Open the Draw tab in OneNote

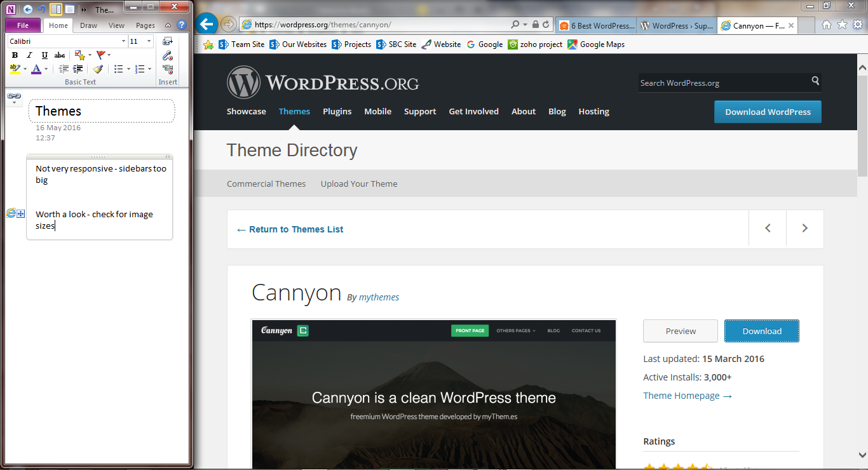click(x=88, y=25)
